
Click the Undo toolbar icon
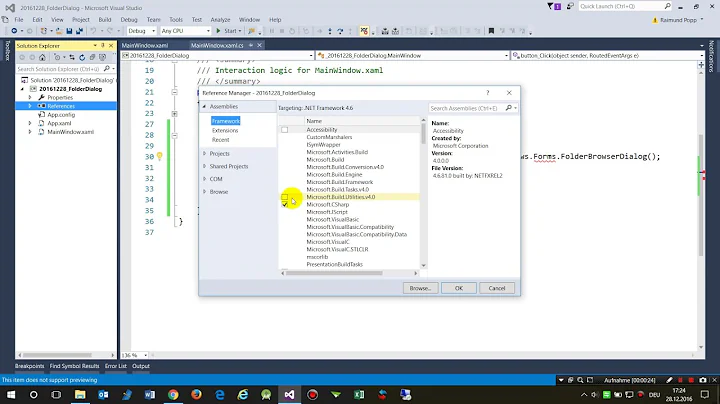pos(93,31)
